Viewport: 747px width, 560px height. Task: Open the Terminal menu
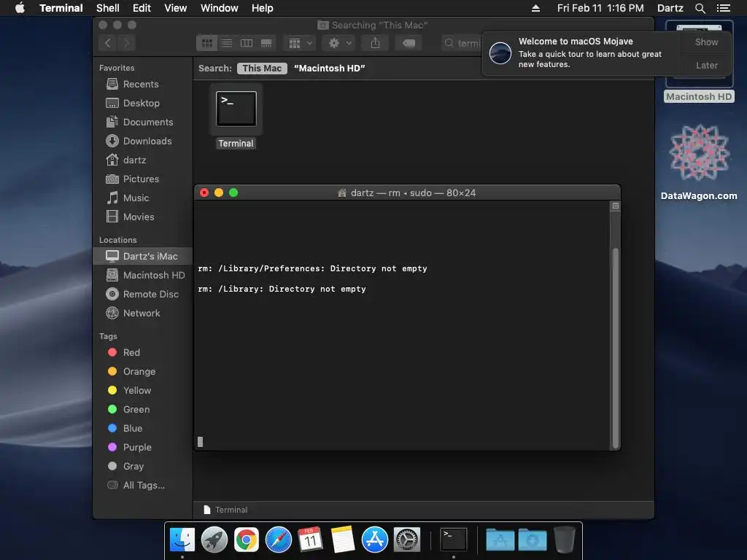(61, 8)
